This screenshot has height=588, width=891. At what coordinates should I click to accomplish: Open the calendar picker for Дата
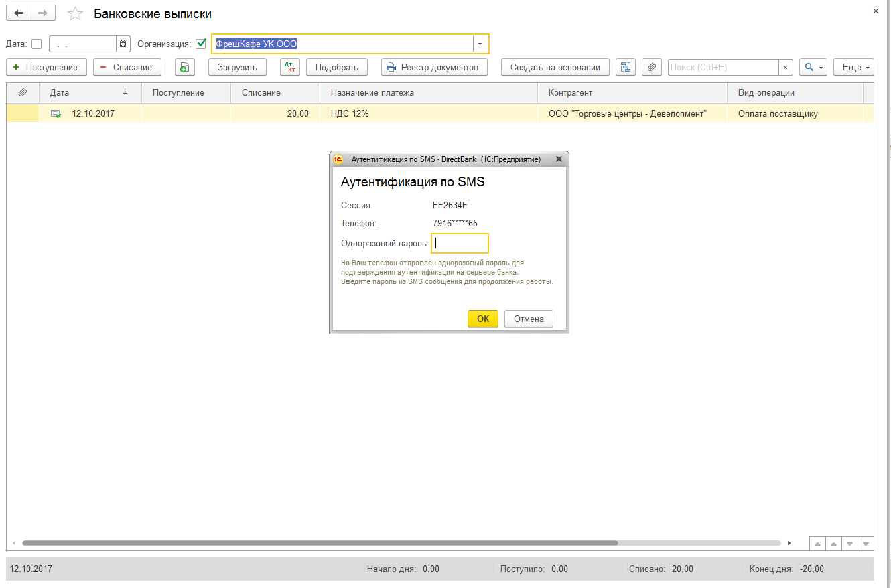pyautogui.click(x=123, y=44)
